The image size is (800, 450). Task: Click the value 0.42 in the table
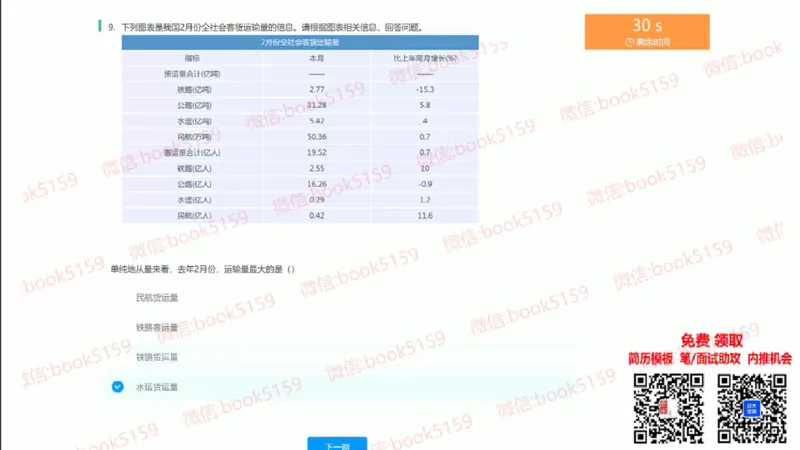coord(316,215)
